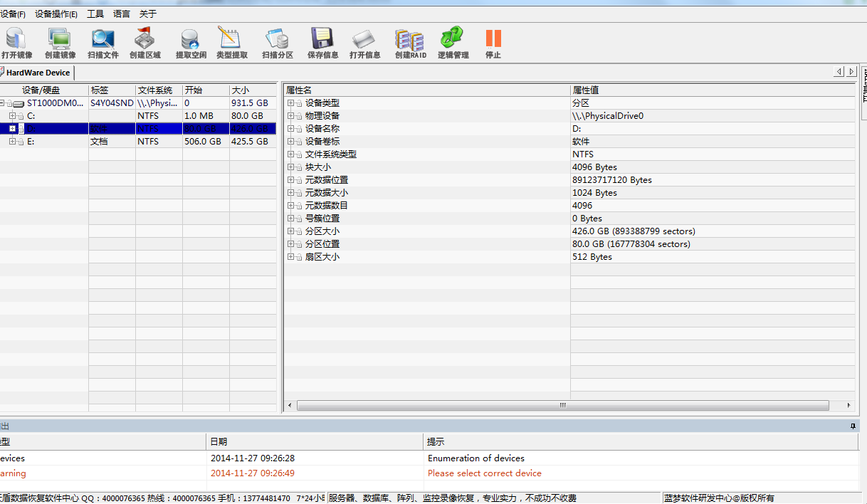Click the 保存信息 (Save Info) floppy icon
867x504 pixels.
[x=322, y=41]
